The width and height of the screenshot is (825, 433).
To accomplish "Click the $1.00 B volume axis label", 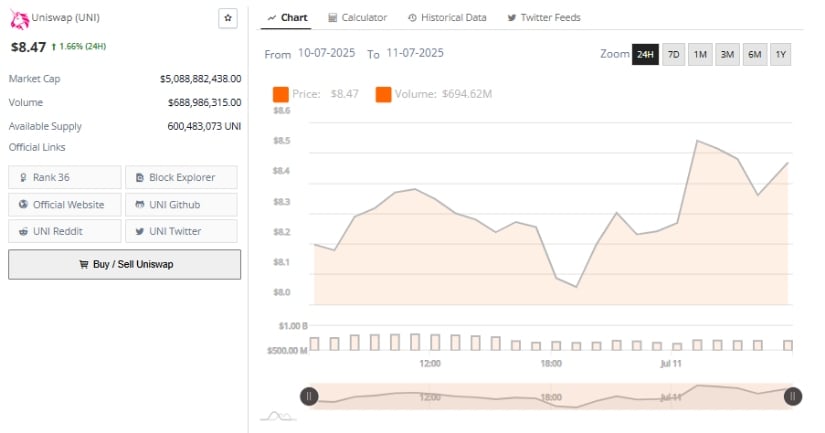I will pyautogui.click(x=293, y=326).
